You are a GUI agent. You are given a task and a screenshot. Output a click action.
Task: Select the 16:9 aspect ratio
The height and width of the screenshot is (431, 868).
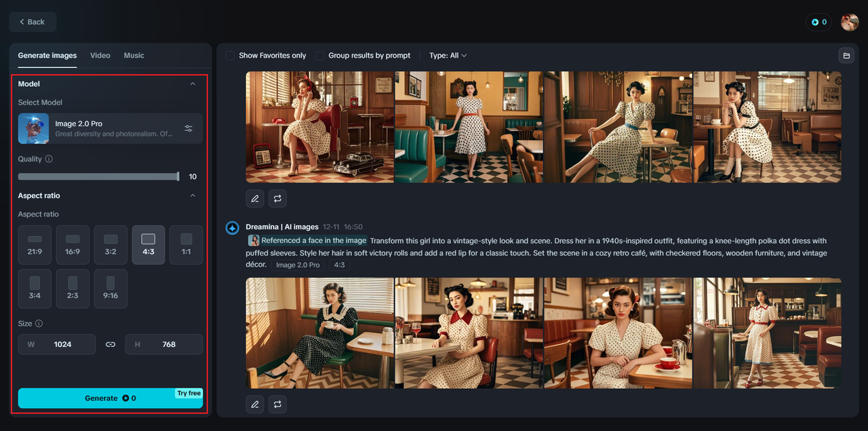tap(73, 245)
